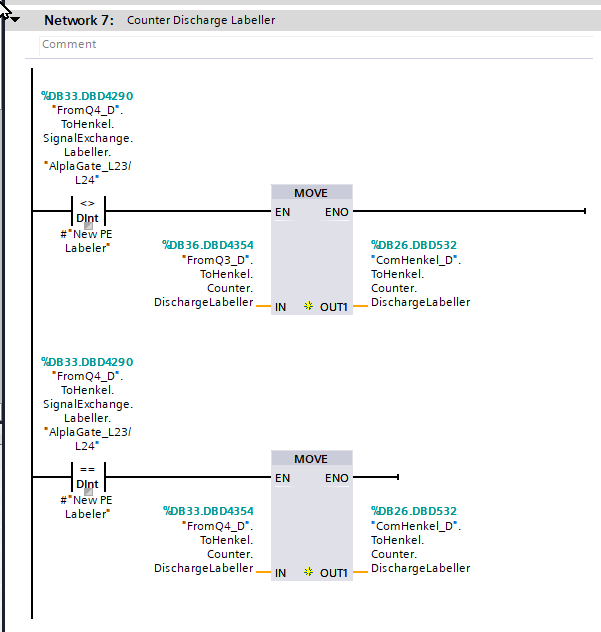The height and width of the screenshot is (632, 601).
Task: Select the upper "AlplaGate_L23/L24" operand text
Action: click(x=87, y=173)
